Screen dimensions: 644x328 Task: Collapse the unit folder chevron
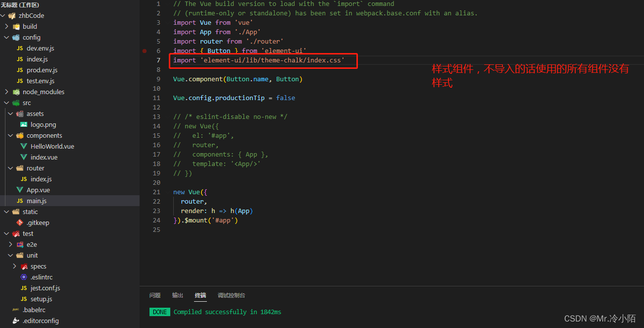[11, 255]
